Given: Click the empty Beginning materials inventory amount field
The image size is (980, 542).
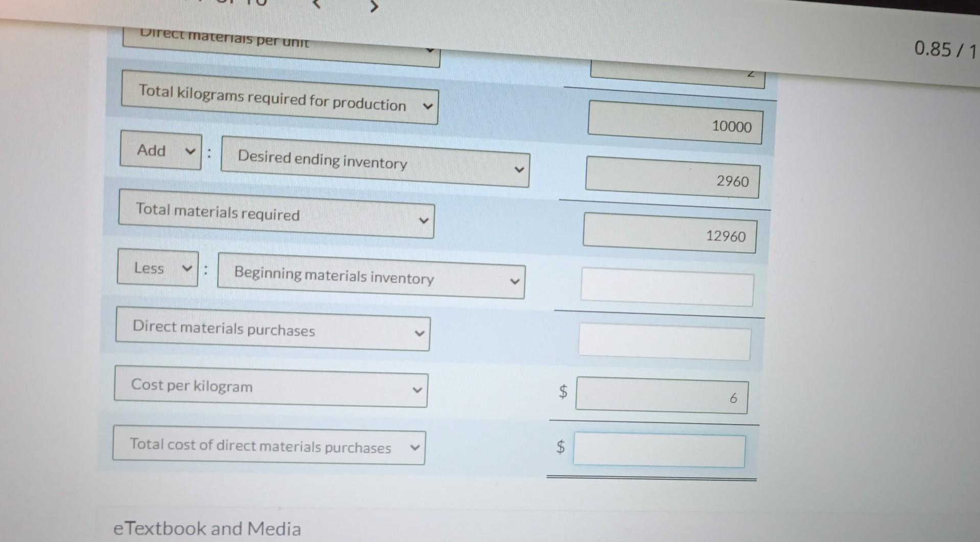Looking at the screenshot, I should (667, 287).
